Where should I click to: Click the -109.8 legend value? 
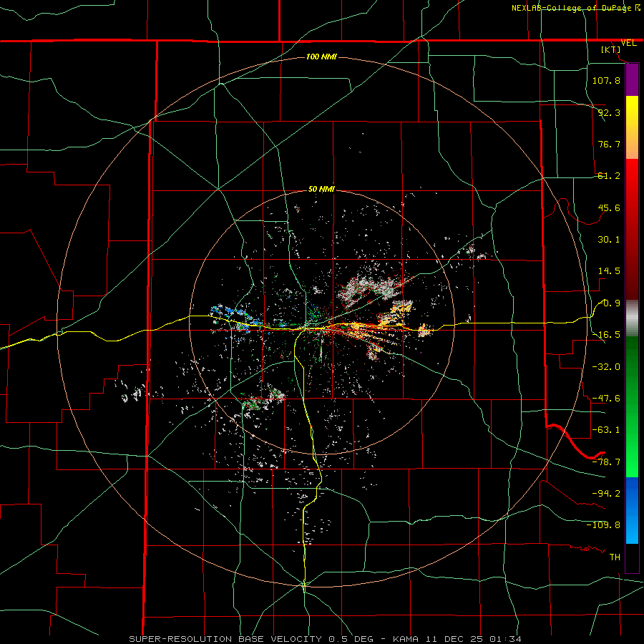click(x=603, y=525)
